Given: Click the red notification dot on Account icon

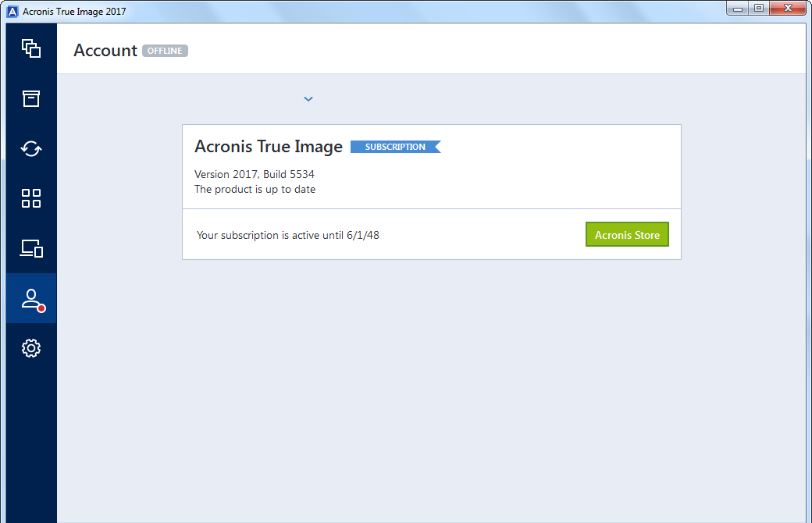Looking at the screenshot, I should tap(41, 308).
